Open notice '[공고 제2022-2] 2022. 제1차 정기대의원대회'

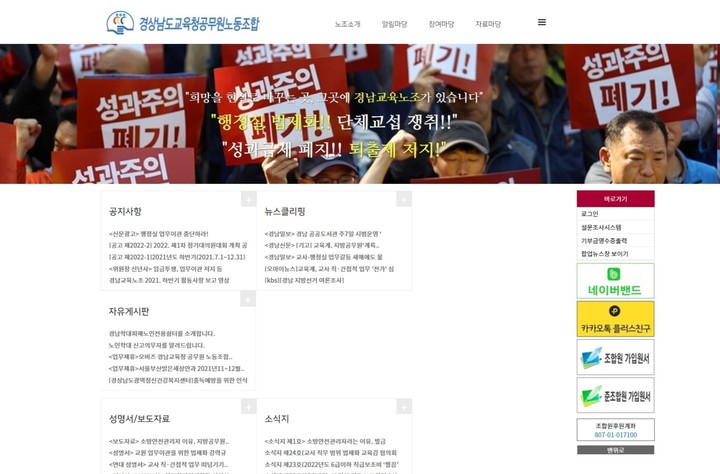[x=178, y=245]
